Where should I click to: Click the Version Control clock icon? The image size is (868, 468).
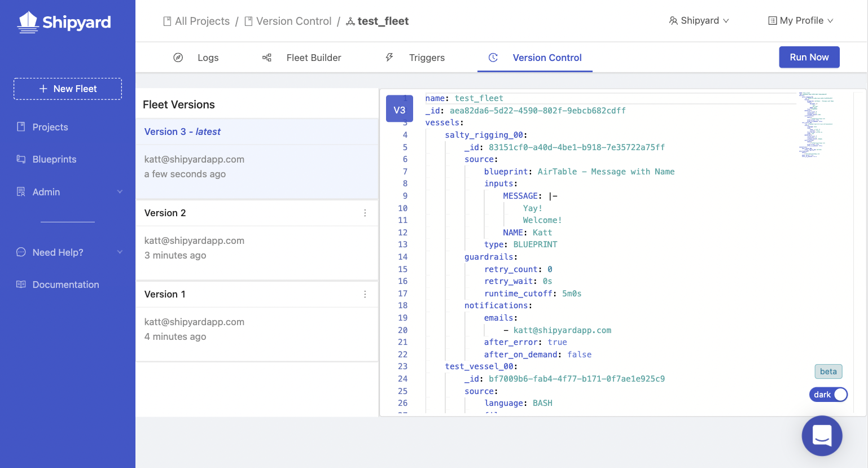point(493,58)
